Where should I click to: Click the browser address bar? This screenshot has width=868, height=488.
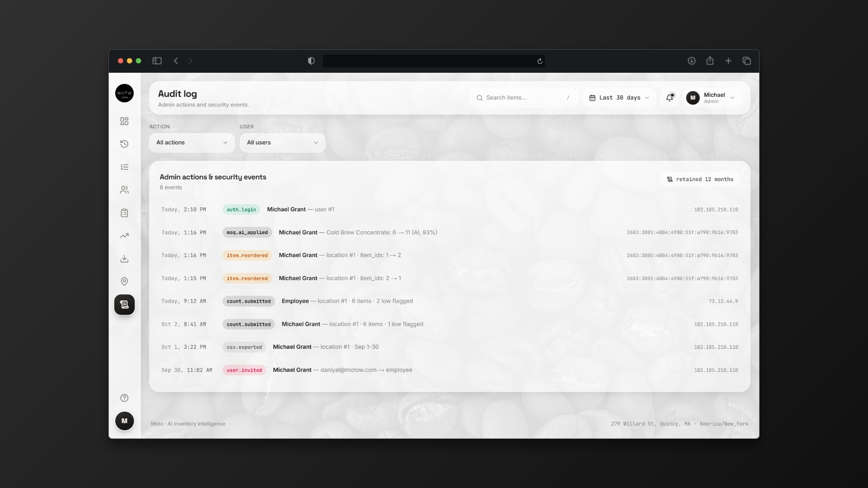click(434, 61)
